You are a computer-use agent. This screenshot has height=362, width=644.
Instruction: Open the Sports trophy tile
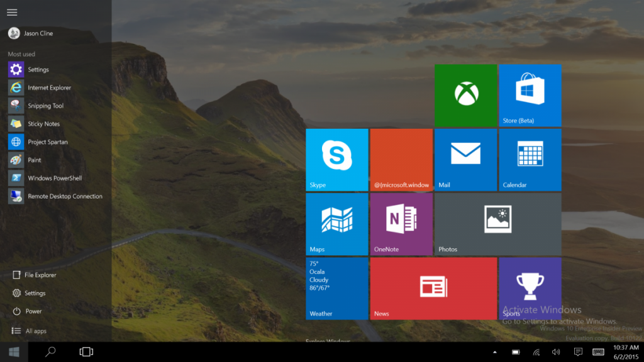point(530,288)
